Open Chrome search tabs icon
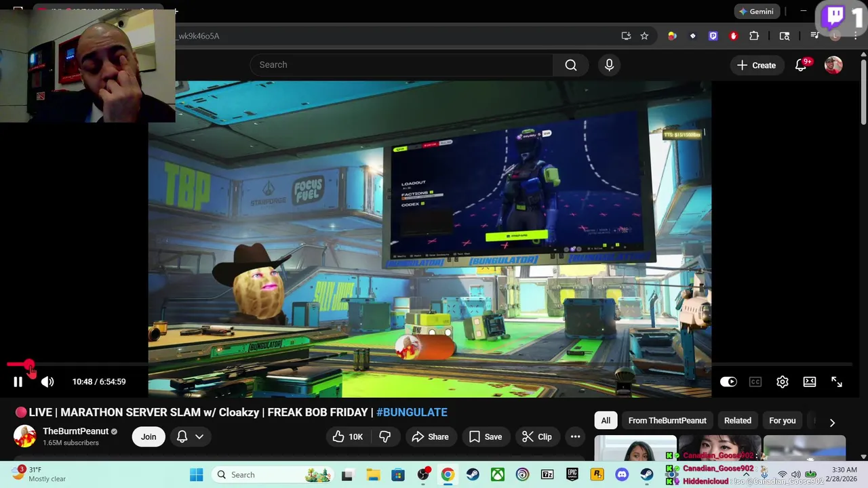This screenshot has width=868, height=488. pos(785,36)
